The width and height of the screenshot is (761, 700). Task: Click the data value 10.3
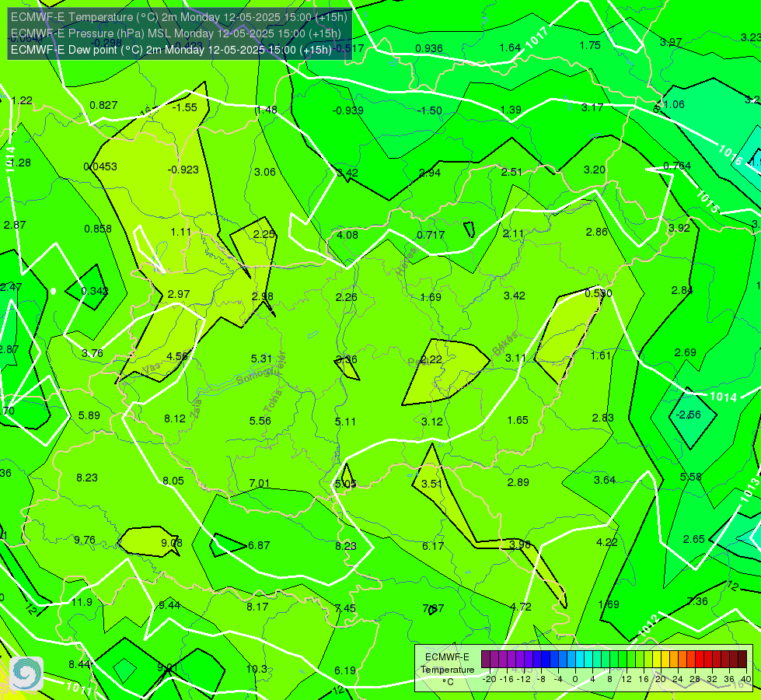pos(257,669)
